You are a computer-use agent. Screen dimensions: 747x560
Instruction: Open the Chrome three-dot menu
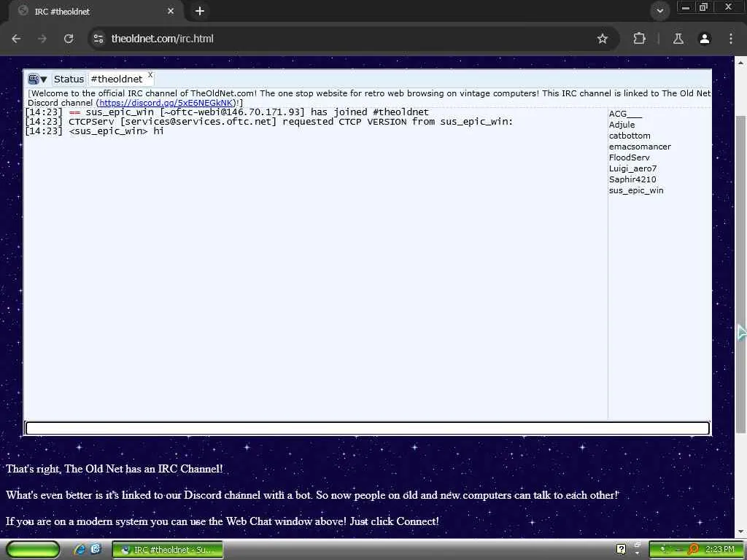point(731,39)
